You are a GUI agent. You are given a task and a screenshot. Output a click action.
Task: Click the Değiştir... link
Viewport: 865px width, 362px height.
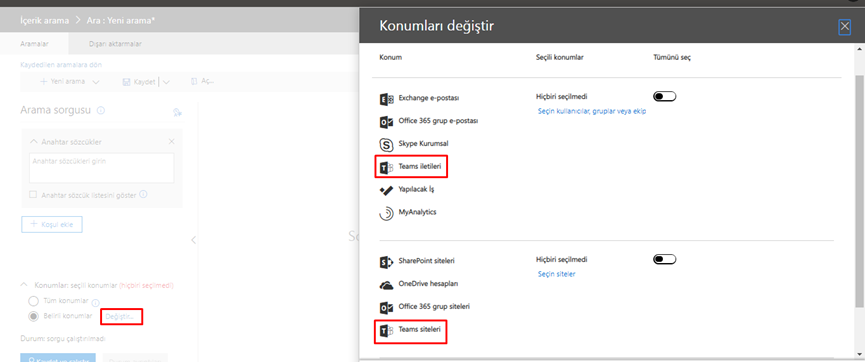click(x=119, y=316)
